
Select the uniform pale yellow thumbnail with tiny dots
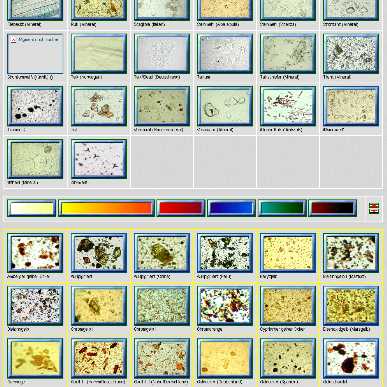point(288,253)
